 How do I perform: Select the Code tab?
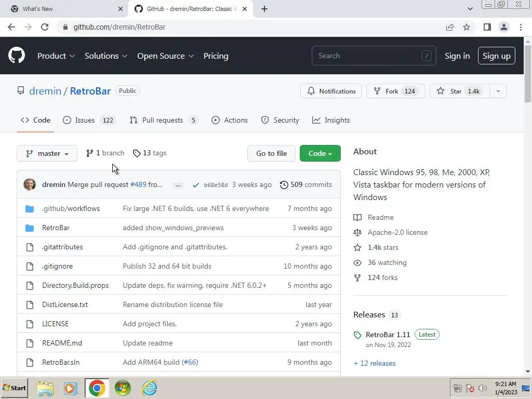click(35, 120)
